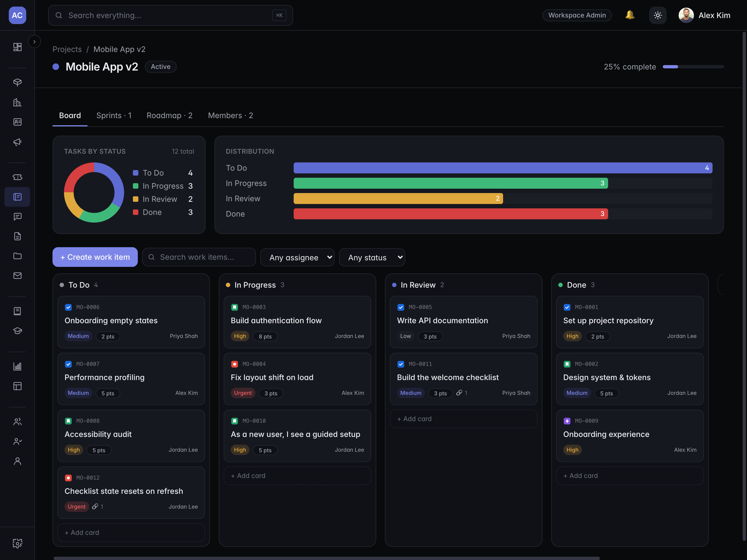Open the Any status dropdown

pyautogui.click(x=372, y=257)
